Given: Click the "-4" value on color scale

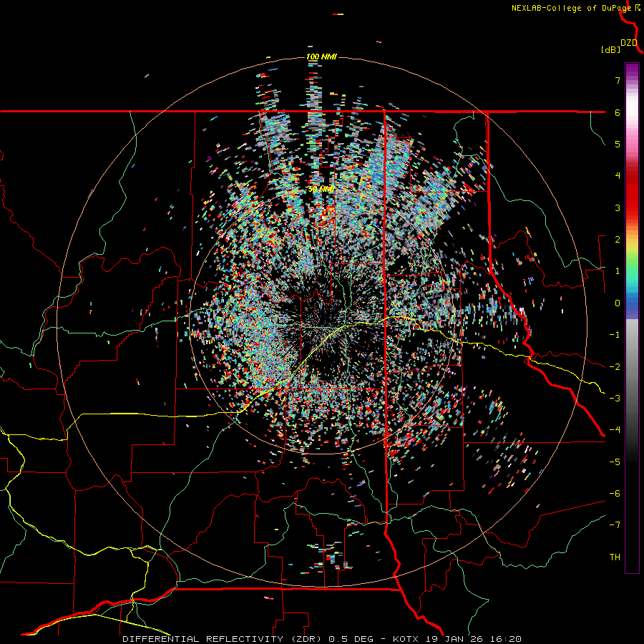Looking at the screenshot, I should [615, 430].
